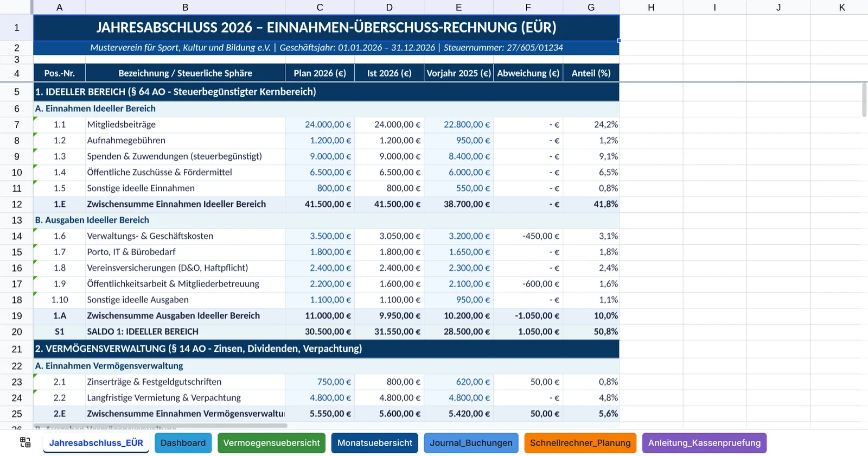Click the horizontal scrollbar thumb

click(x=160, y=426)
